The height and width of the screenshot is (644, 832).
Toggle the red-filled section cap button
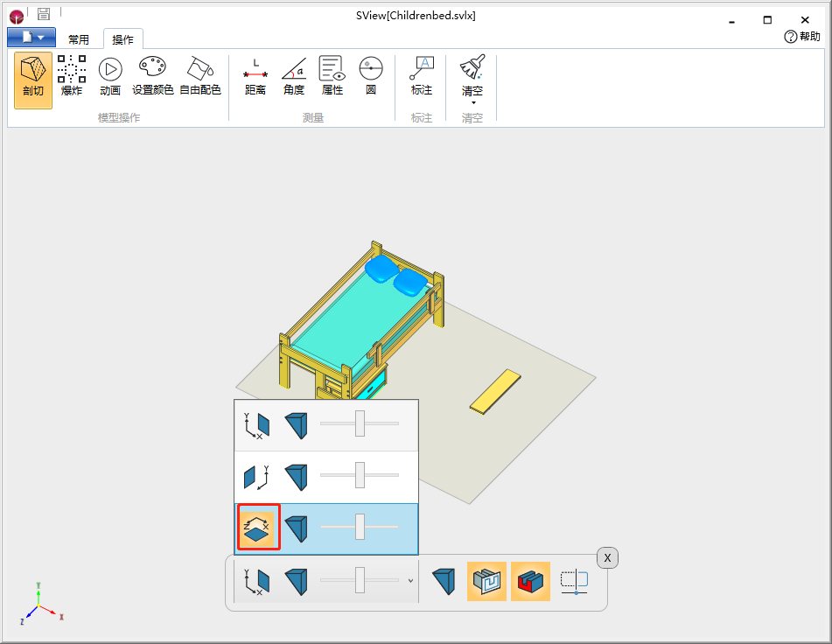530,581
